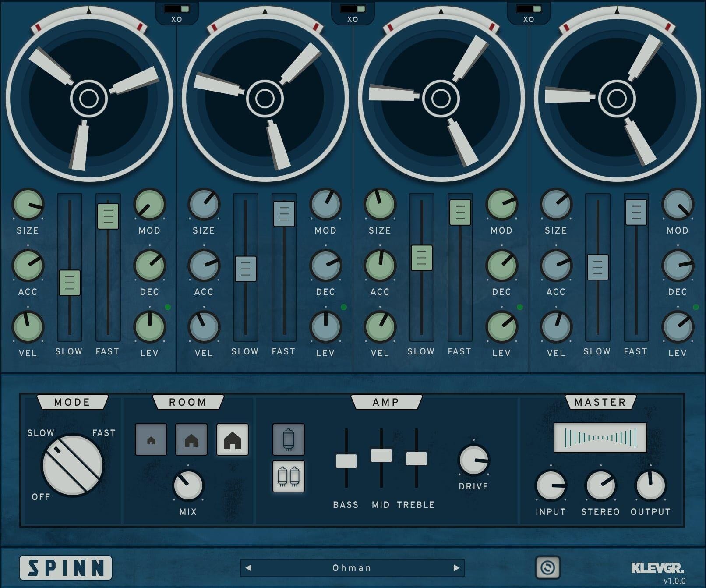Click the ROOM section header

(187, 402)
